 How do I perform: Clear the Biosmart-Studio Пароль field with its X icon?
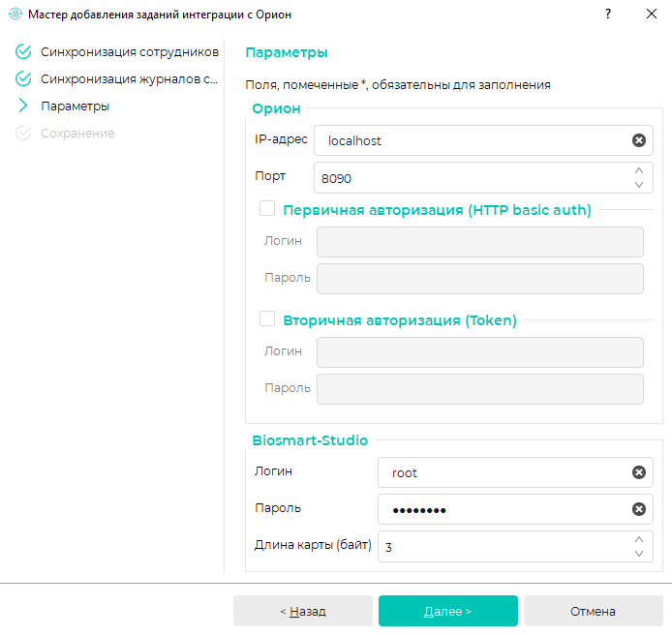pyautogui.click(x=638, y=509)
